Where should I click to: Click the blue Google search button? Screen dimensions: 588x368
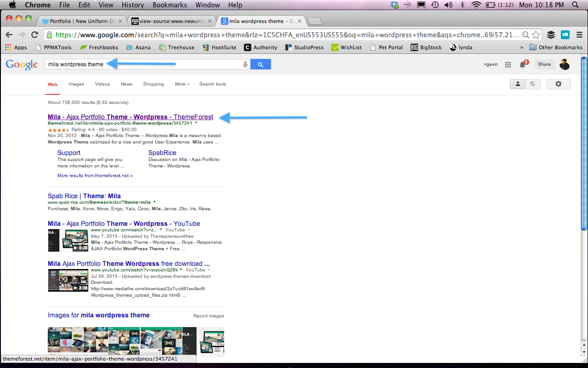pos(260,64)
